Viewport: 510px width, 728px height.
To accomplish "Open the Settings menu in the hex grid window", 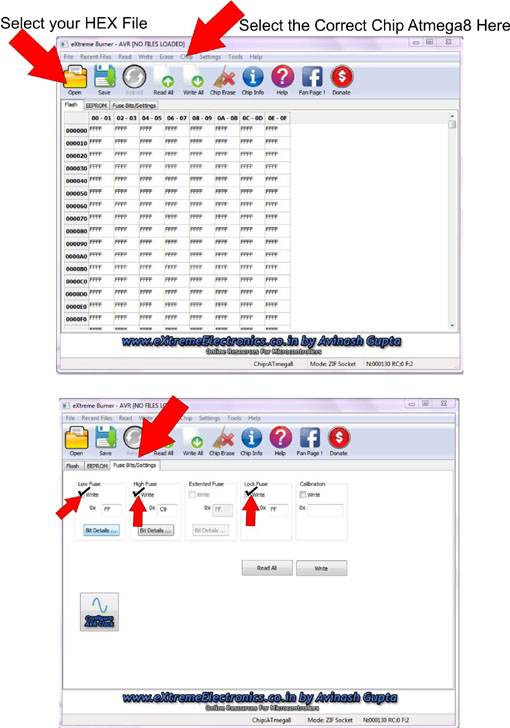I will [210, 57].
